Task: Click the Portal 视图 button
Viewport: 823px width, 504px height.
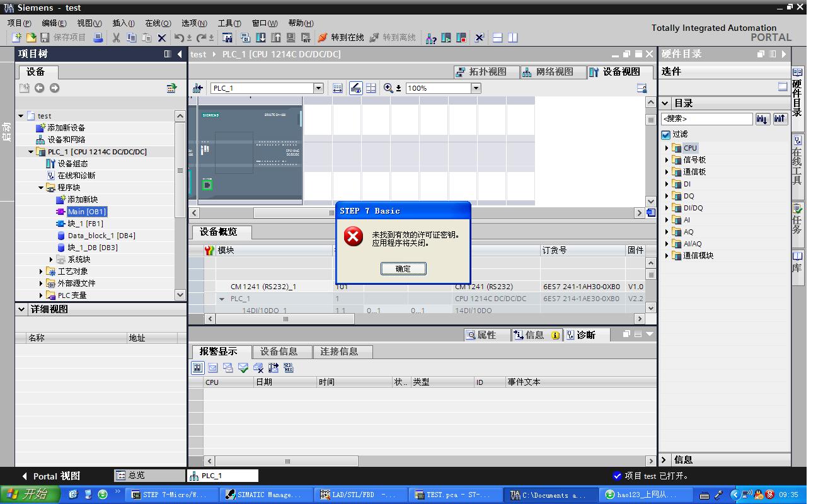Action: click(x=51, y=476)
